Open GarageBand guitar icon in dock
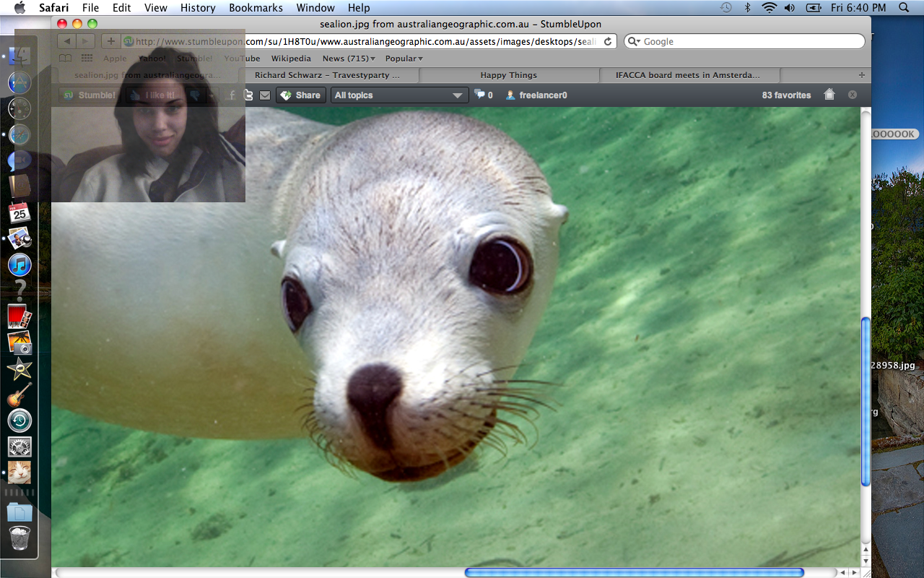The width and height of the screenshot is (924, 578). tap(19, 394)
